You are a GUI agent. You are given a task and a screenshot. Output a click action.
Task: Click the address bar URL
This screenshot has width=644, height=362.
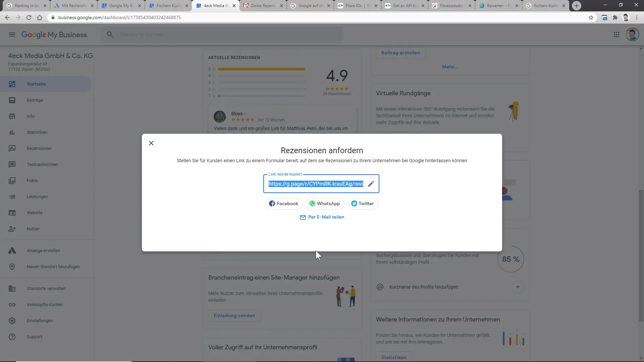[119, 17]
